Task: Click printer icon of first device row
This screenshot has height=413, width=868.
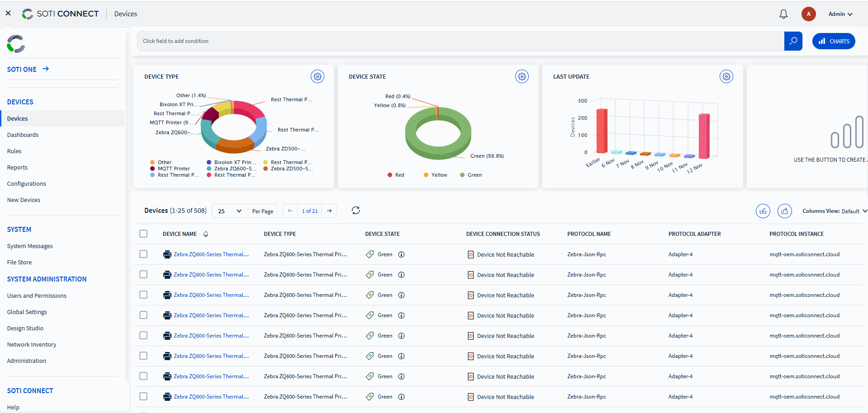Action: tap(167, 254)
